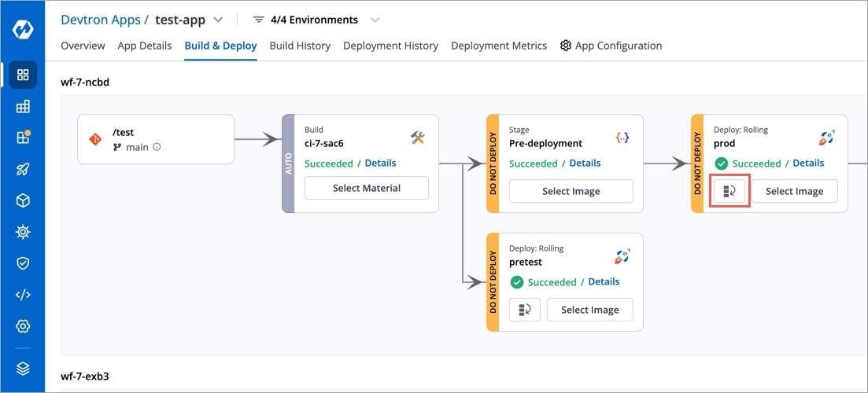View the Deployment Metrics tab
Viewport: 868px width, 393px height.
(499, 46)
